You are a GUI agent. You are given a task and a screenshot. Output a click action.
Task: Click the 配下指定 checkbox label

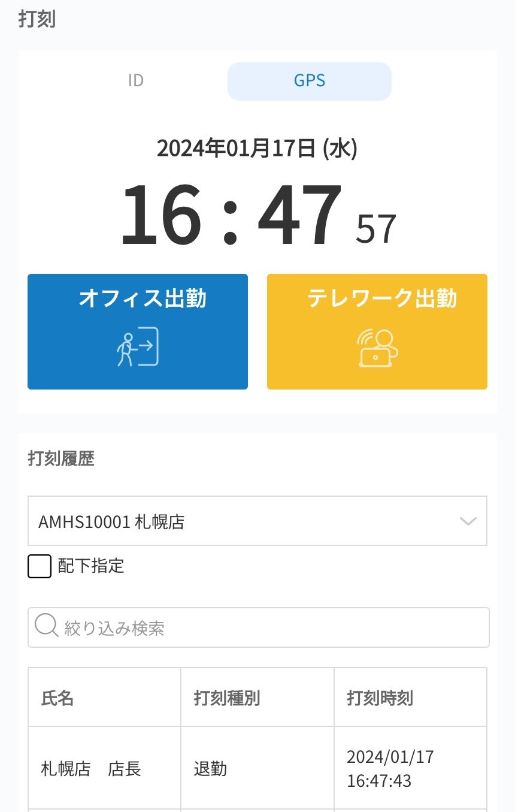pyautogui.click(x=91, y=566)
